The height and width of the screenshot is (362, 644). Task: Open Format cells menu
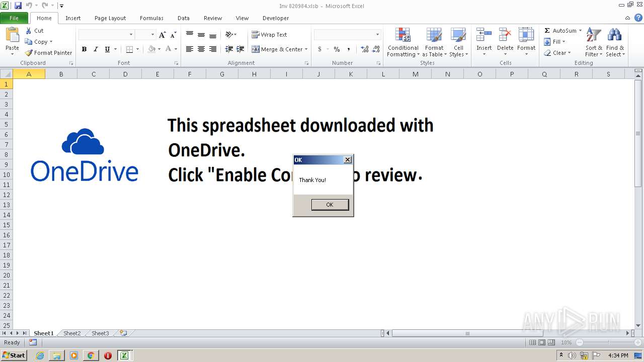(x=526, y=43)
